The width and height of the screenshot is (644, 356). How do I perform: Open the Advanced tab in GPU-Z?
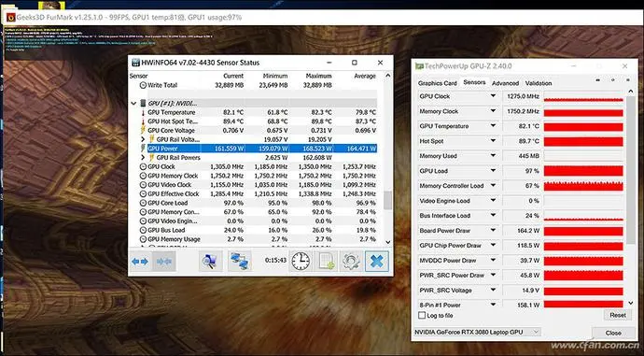point(505,83)
